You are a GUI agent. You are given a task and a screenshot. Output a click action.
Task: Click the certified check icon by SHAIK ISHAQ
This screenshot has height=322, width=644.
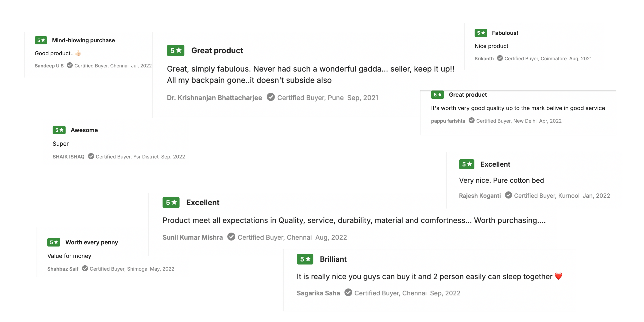91,156
